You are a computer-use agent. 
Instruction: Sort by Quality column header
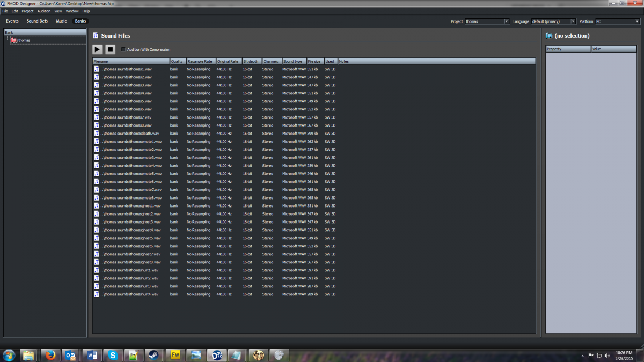point(178,61)
